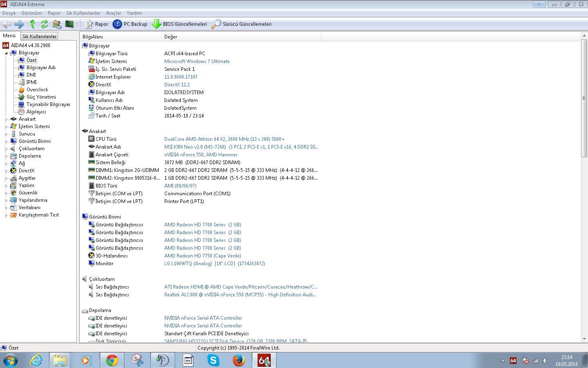Open Google Chrome from taskbar

coord(112,360)
